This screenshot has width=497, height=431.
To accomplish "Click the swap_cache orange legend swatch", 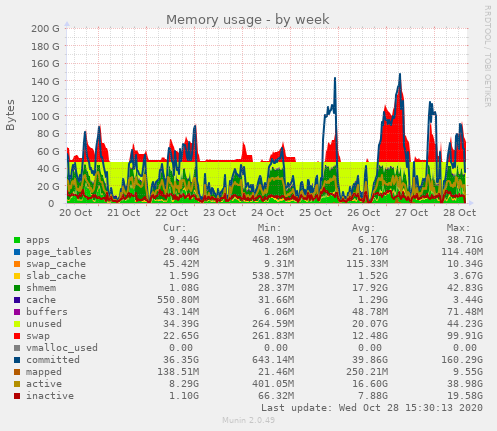I will [x=17, y=264].
